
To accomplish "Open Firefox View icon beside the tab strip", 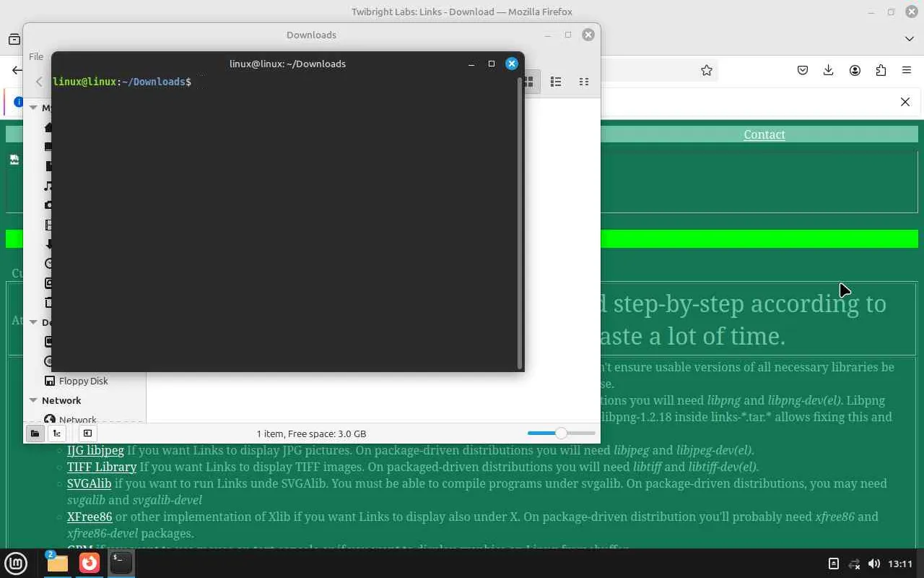I will (14, 39).
